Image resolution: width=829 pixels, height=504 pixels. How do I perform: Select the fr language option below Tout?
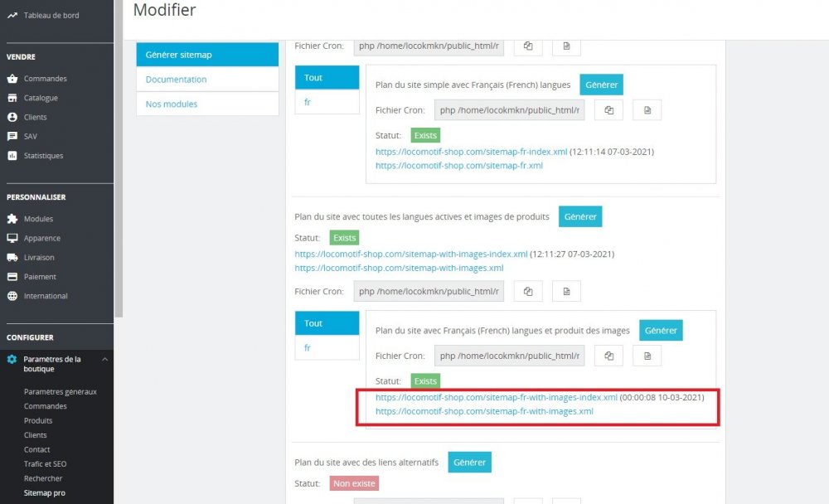[308, 101]
